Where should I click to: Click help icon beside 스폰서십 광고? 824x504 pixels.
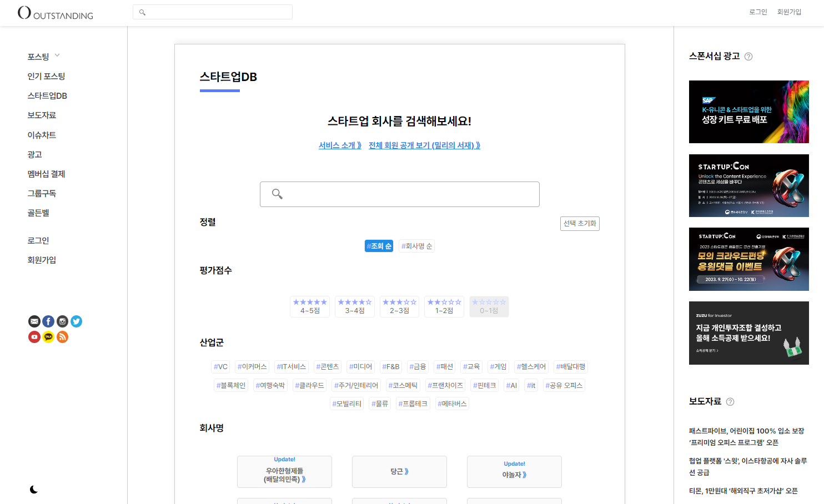(748, 57)
